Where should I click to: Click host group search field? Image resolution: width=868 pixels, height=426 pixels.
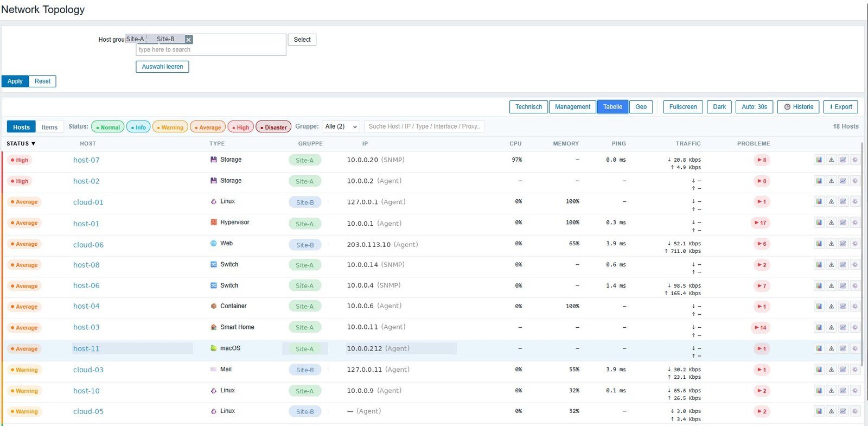coord(210,49)
